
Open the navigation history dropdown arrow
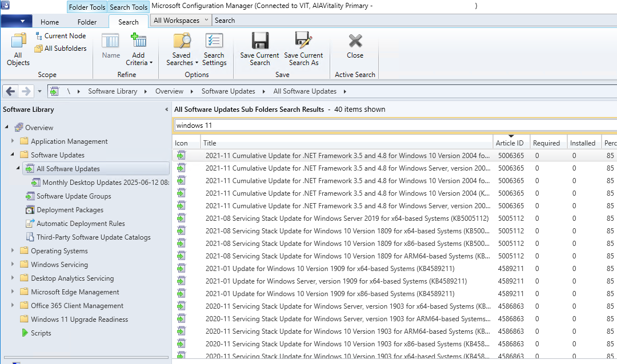click(x=40, y=91)
